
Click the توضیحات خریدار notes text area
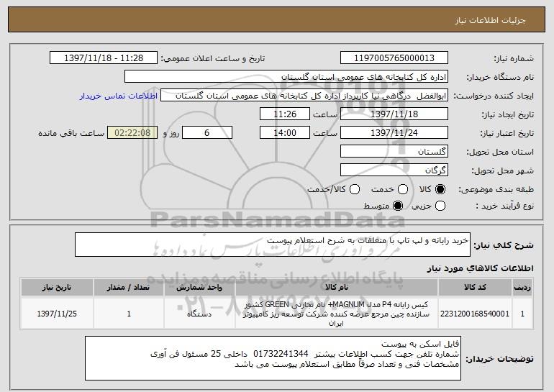click(272, 356)
